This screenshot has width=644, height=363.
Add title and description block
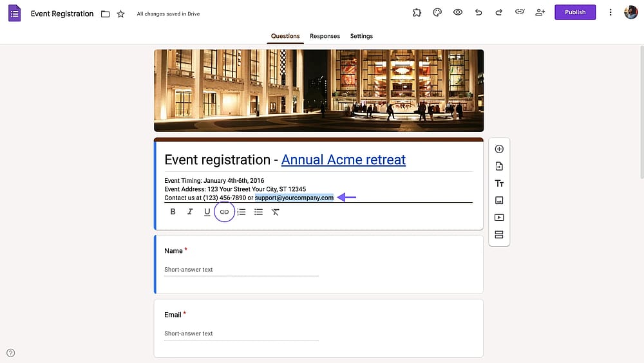499,183
